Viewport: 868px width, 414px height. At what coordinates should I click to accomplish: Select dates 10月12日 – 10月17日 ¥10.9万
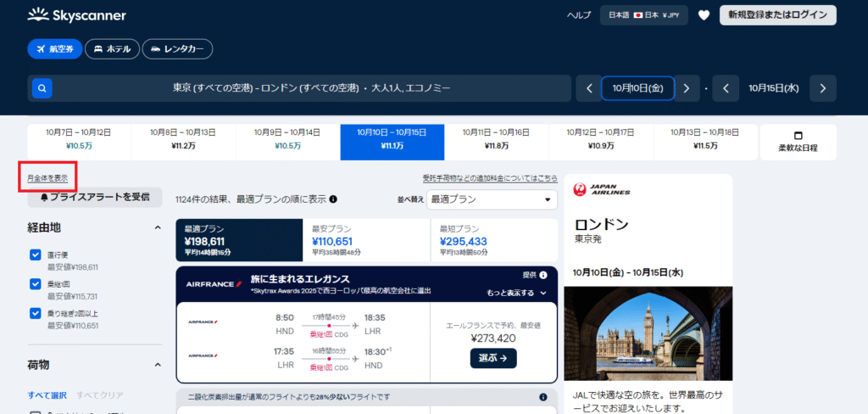(x=601, y=142)
